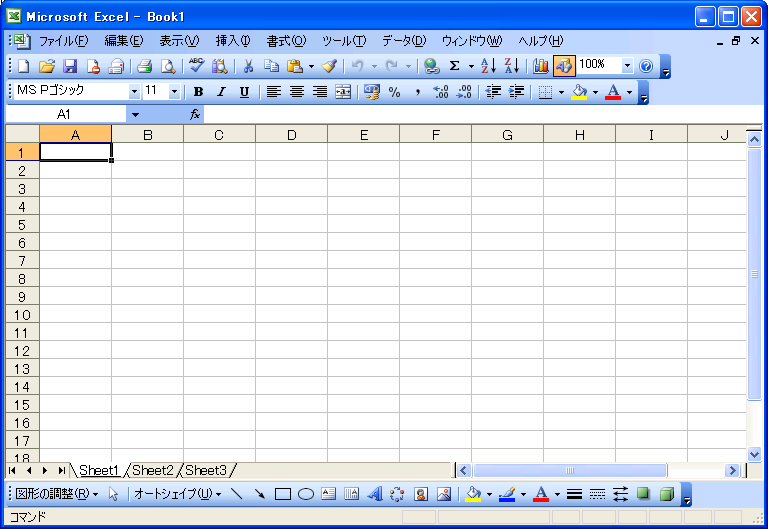Expand the Name Box dropdown arrow
This screenshot has width=768, height=529.
coord(135,115)
